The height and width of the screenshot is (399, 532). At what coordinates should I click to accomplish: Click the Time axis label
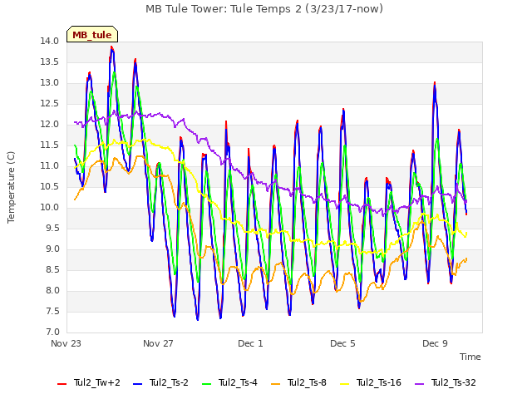tap(470, 357)
